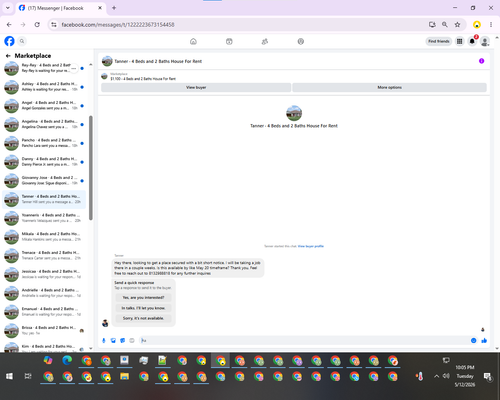Image resolution: width=500 pixels, height=400 pixels.
Task: Open the Gaming nav icon
Action: click(x=301, y=41)
